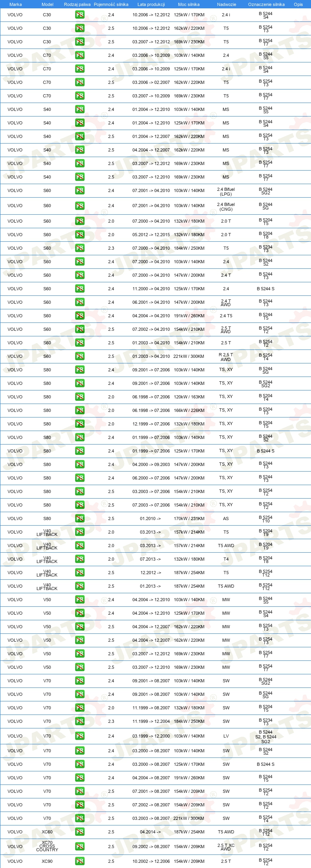Select the 2.4 Bifuel (LPG) body cell
This screenshot has height=868, width=311.
[226, 192]
